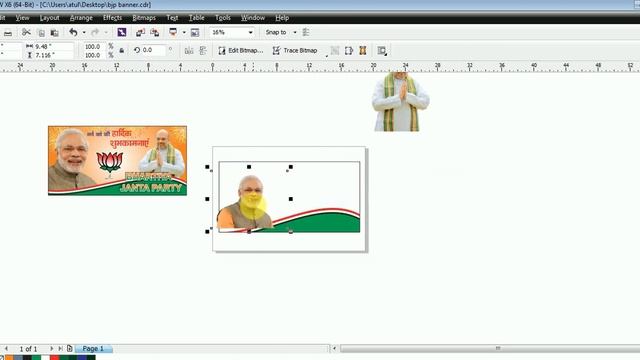This screenshot has height=360, width=640.
Task: Open the View menu
Action: click(x=22, y=18)
